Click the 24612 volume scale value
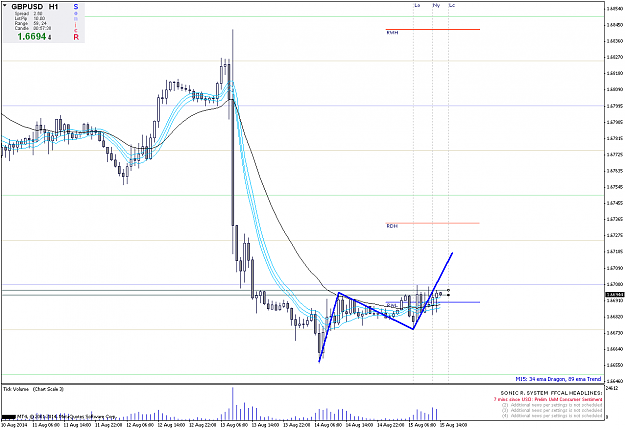Screen dimensions: 625x429 point(612,388)
